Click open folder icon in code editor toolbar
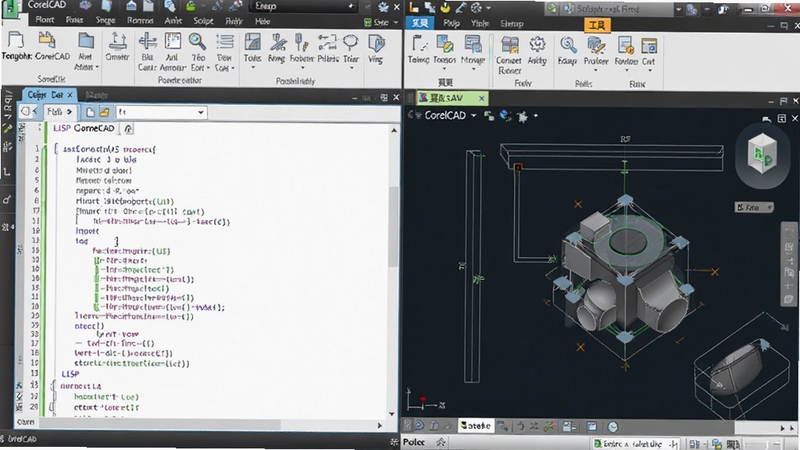The image size is (800, 450). coord(104,112)
